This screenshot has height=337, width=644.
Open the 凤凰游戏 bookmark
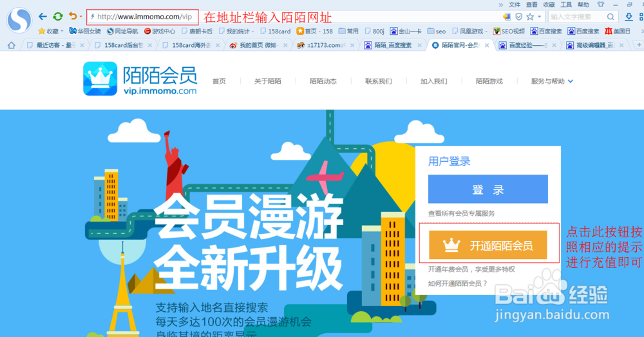(x=469, y=31)
